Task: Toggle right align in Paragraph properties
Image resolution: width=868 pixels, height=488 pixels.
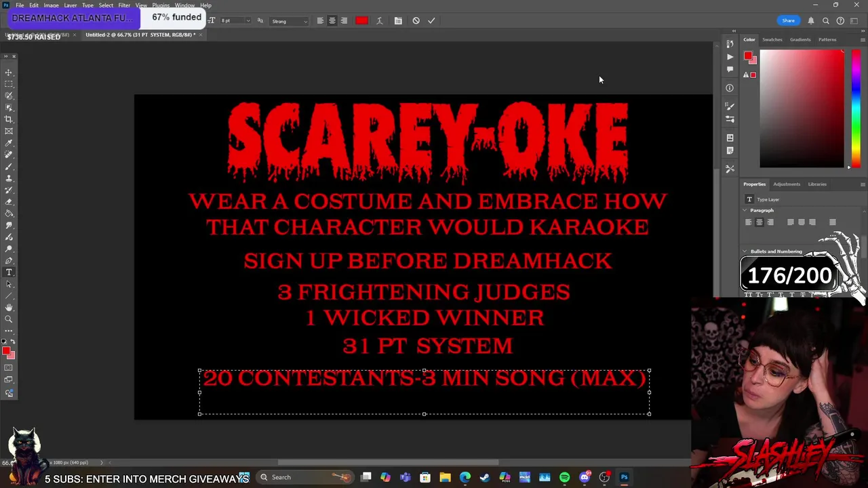Action: (770, 222)
